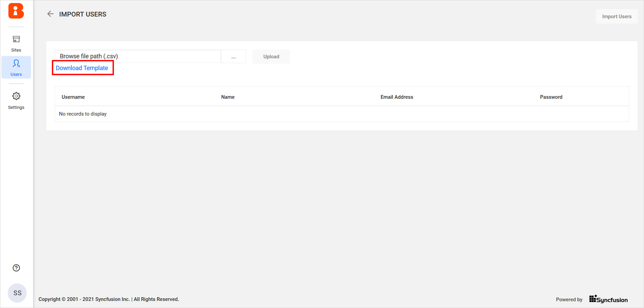Click the Syncfusion logo in footer
The image size is (644, 308).
point(609,299)
